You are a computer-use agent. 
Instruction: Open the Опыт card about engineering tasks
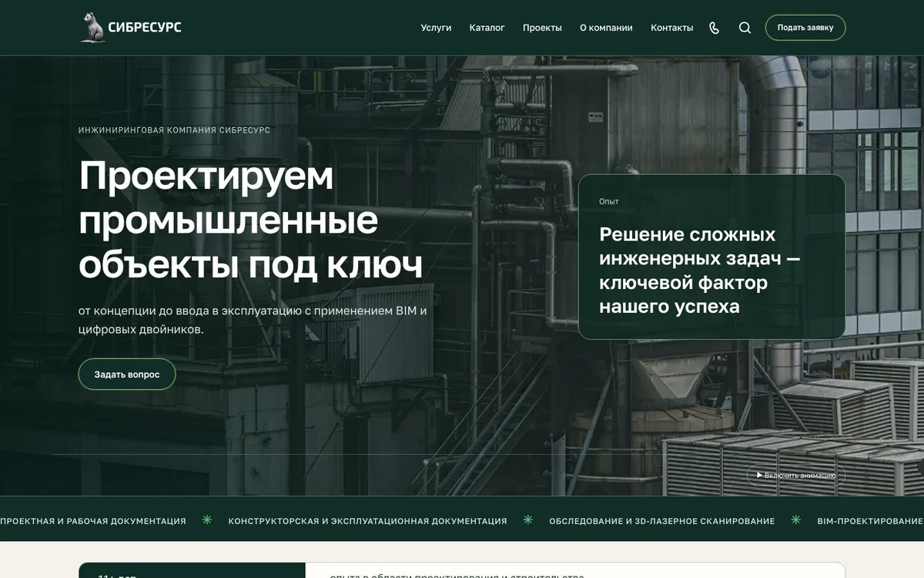[711, 257]
